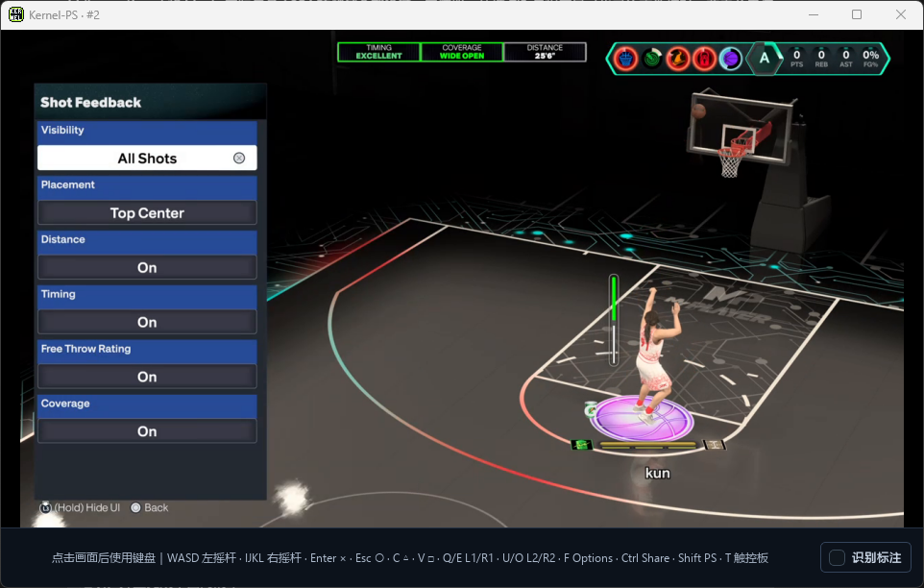The height and width of the screenshot is (588, 924).
Task: Click the red padlock takeover icon
Action: (704, 59)
